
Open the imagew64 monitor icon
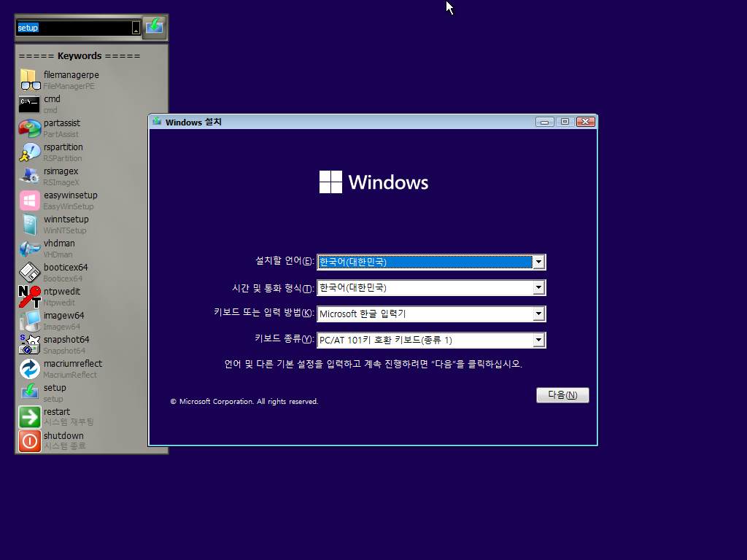click(x=29, y=321)
